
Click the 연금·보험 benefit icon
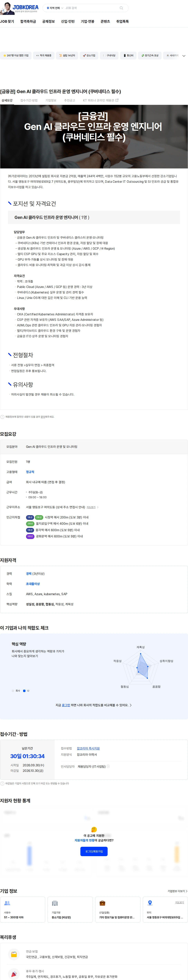coord(14,954)
